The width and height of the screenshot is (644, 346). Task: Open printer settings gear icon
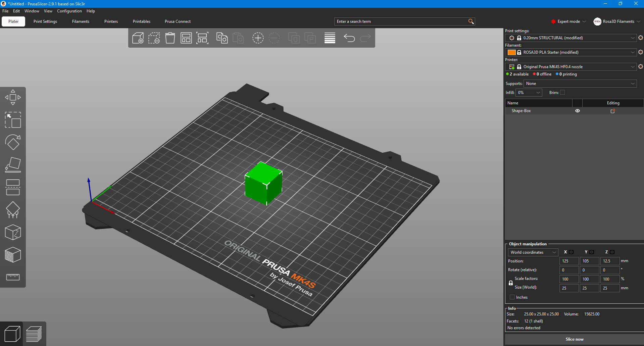(x=640, y=67)
